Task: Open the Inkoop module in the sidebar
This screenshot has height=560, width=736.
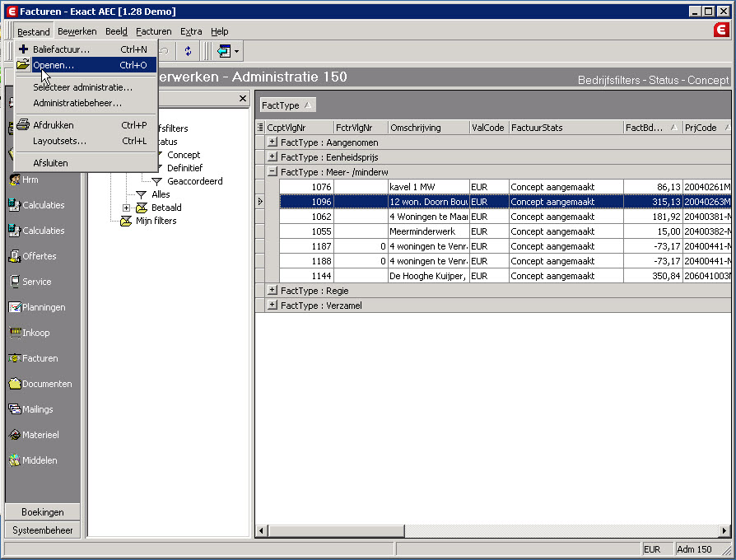Action: pos(29,333)
